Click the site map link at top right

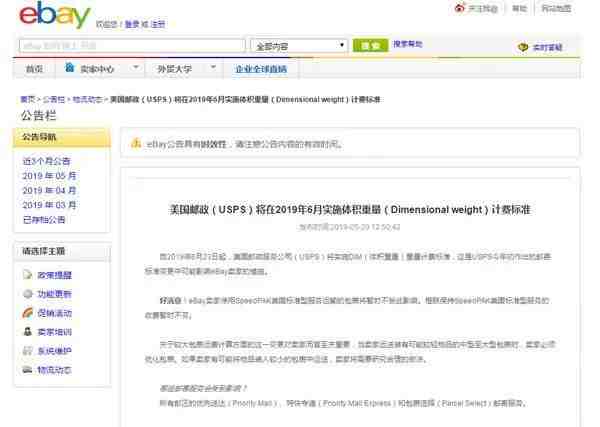pos(556,8)
